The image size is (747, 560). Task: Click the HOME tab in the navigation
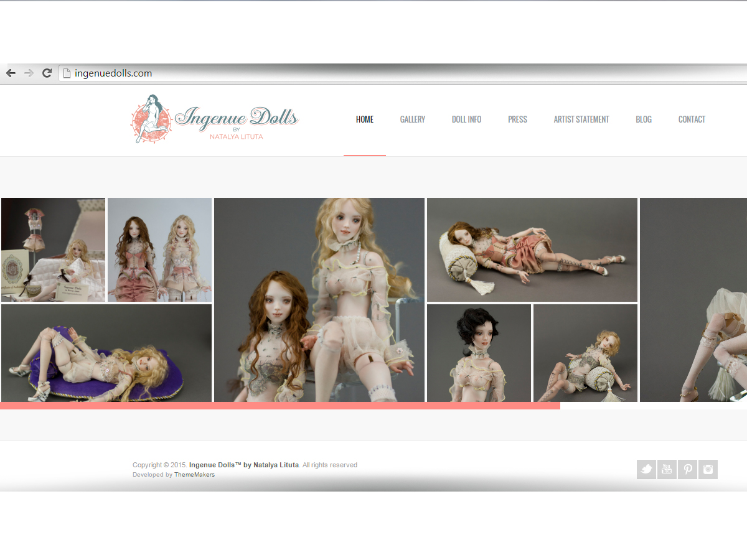[x=365, y=119]
